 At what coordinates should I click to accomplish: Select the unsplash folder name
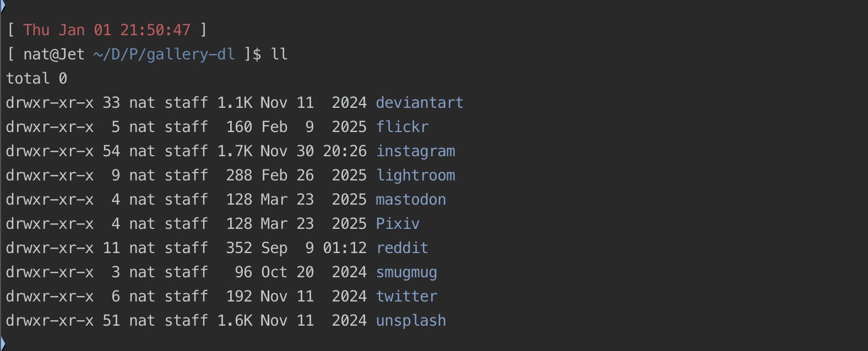(411, 321)
